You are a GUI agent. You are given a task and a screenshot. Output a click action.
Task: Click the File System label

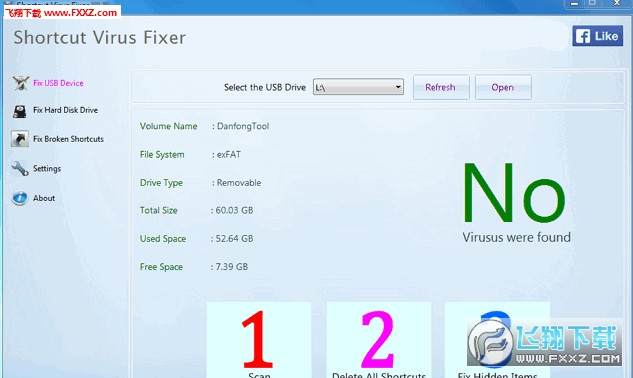pyautogui.click(x=162, y=154)
